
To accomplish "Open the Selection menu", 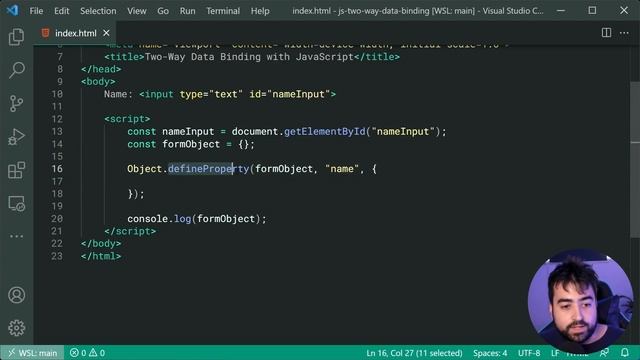I will (x=98, y=11).
